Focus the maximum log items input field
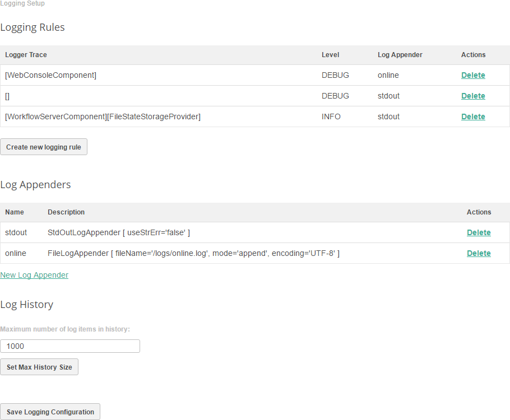Image resolution: width=510 pixels, height=420 pixels. [x=70, y=346]
